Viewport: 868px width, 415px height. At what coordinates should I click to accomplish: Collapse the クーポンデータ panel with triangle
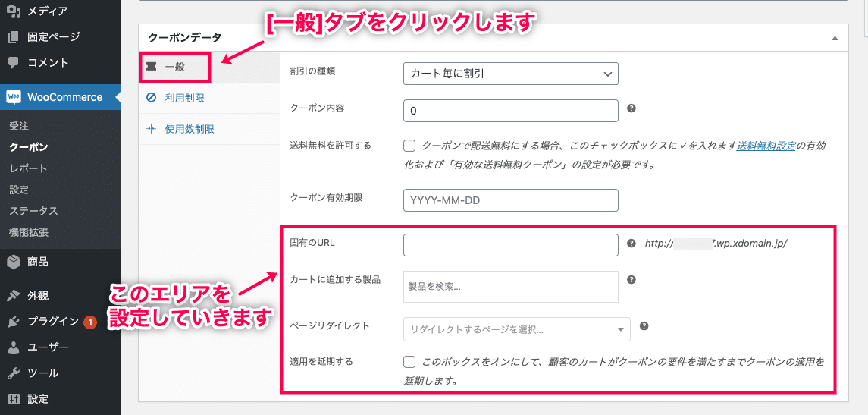pos(835,38)
